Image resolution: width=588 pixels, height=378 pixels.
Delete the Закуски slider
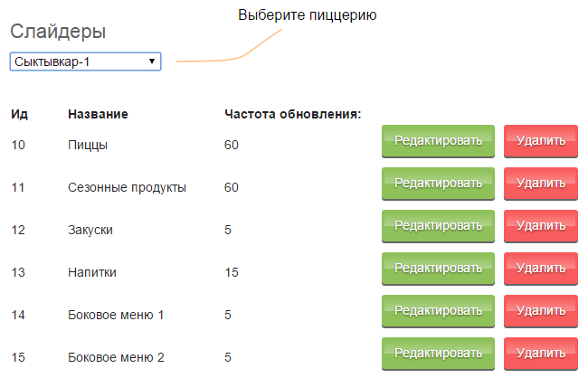click(x=541, y=226)
